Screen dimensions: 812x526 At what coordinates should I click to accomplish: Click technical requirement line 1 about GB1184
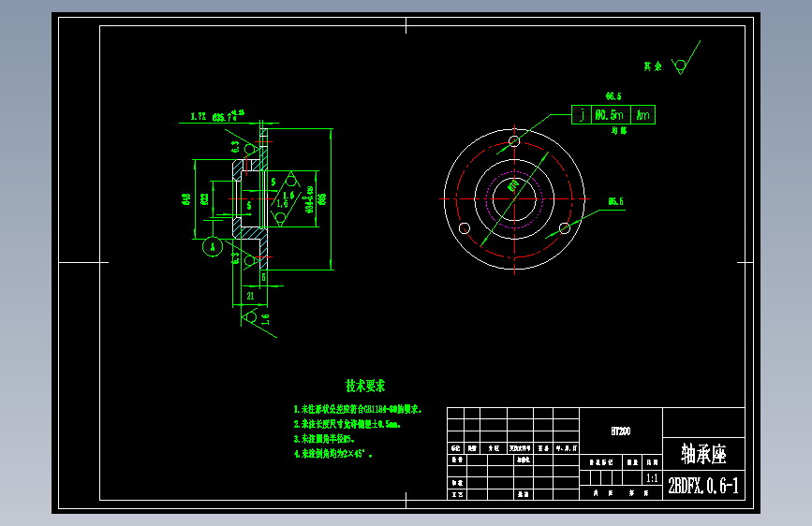pos(358,410)
